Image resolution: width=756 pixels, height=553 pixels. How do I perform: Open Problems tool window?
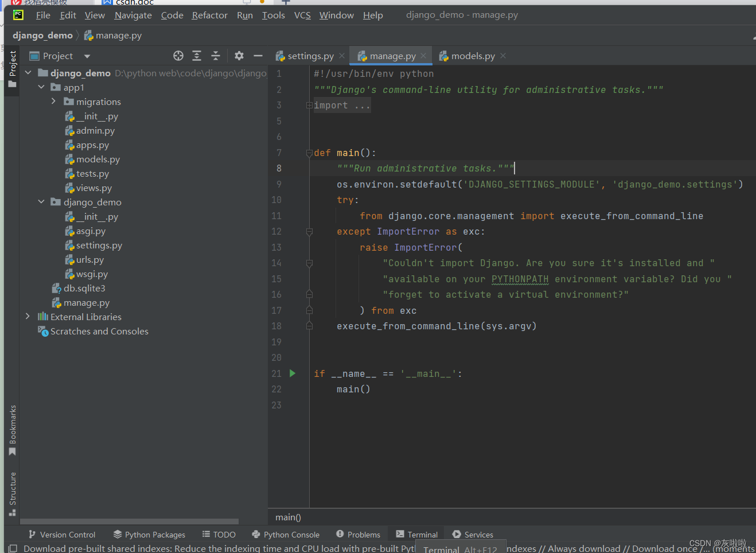pos(358,535)
